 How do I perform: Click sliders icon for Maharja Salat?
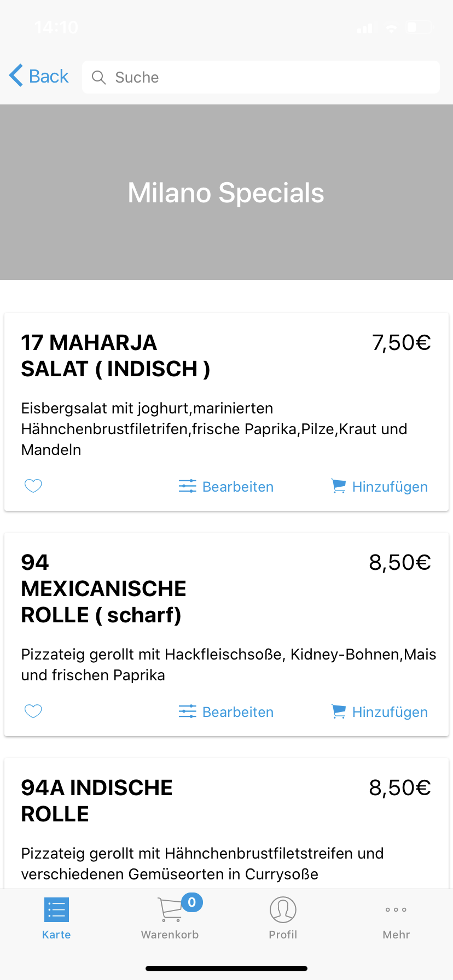187,486
